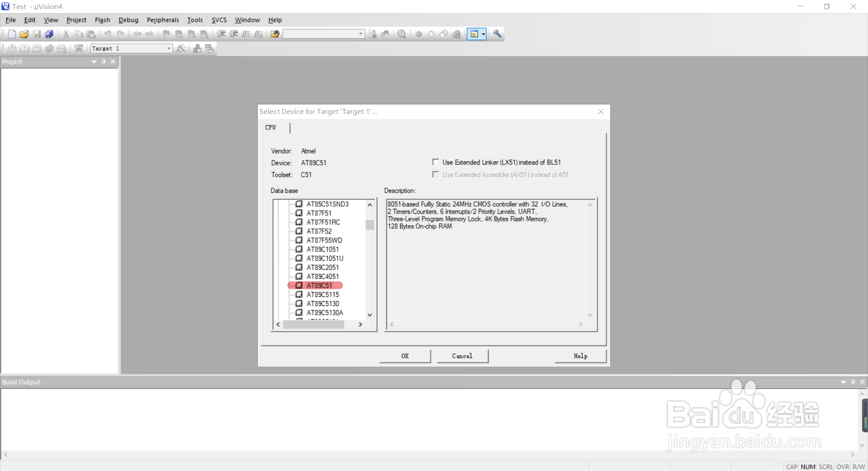This screenshot has height=471, width=868.
Task: Open the File menu
Action: point(10,20)
